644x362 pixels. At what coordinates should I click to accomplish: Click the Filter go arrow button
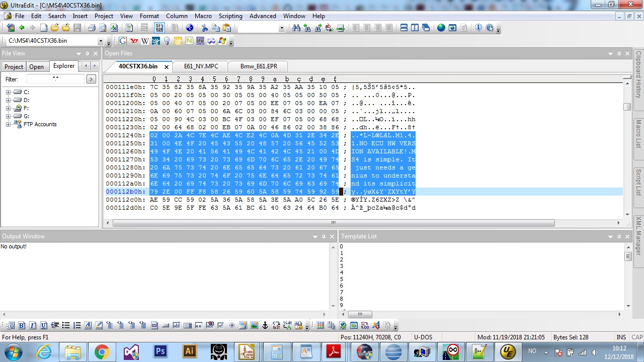(x=91, y=79)
